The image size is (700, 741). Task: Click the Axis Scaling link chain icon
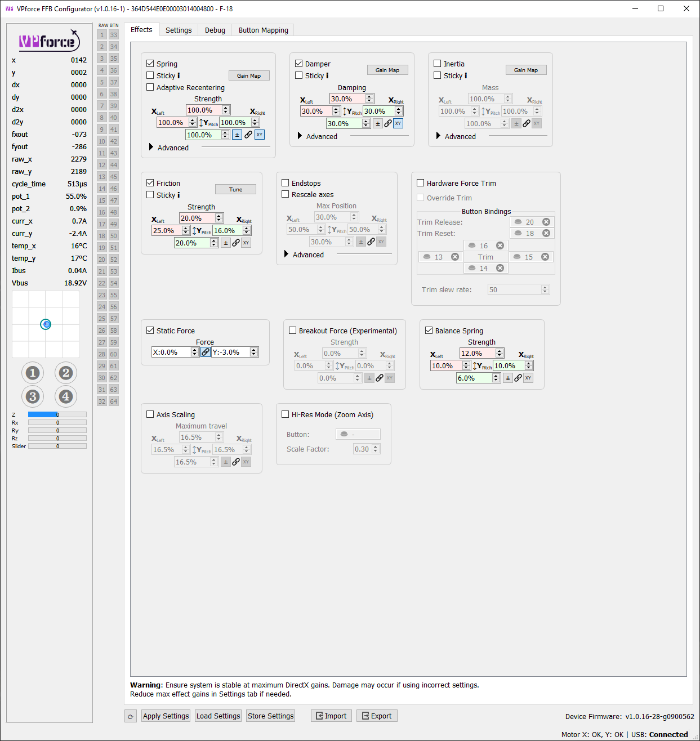tap(236, 462)
